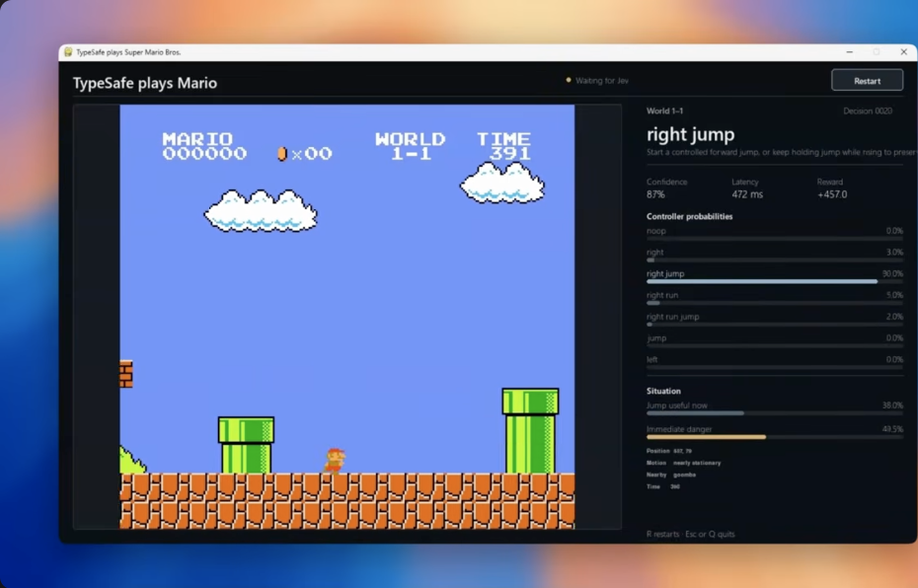
Task: Click the 'Controller probabilities' heading
Action: tap(689, 216)
